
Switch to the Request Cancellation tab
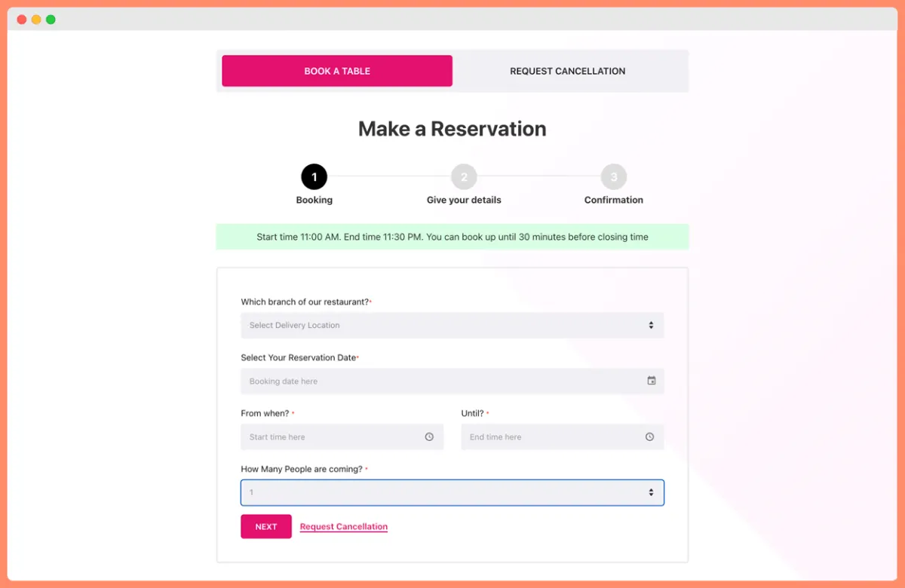[x=568, y=71]
